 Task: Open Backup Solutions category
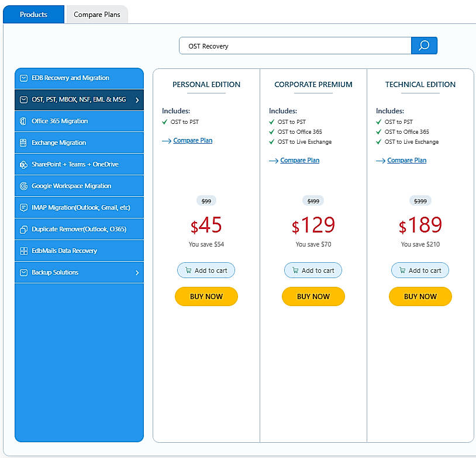click(x=79, y=272)
